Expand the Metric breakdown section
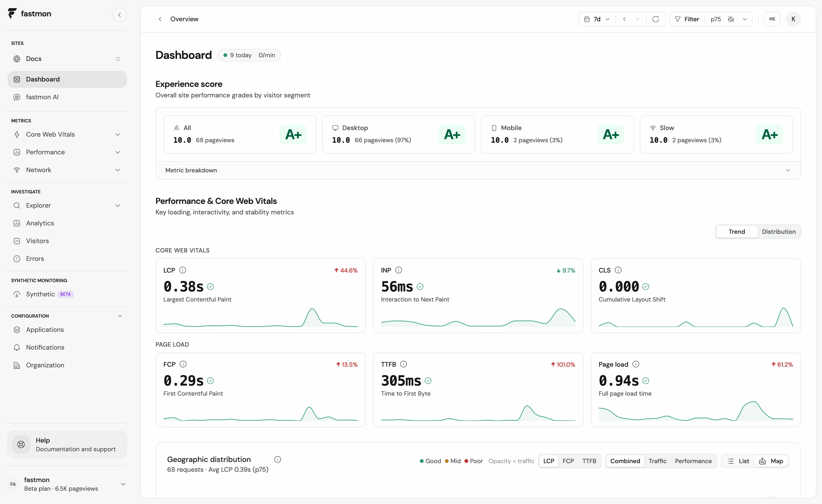Viewport: 822px width, 504px height. pyautogui.click(x=478, y=170)
